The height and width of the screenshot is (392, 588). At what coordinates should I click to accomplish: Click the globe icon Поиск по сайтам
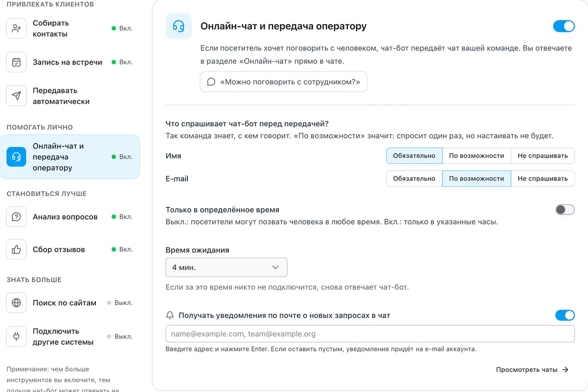click(16, 303)
